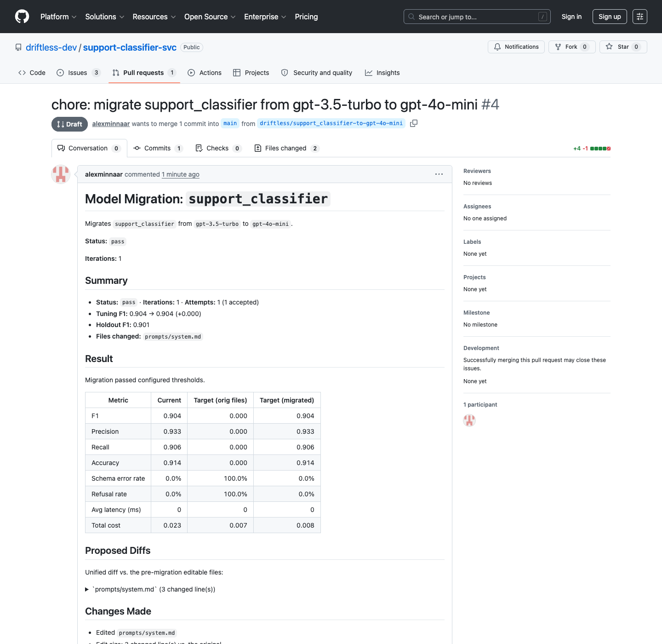The image size is (662, 644).
Task: Open the comment options ellipsis menu
Action: tap(439, 174)
